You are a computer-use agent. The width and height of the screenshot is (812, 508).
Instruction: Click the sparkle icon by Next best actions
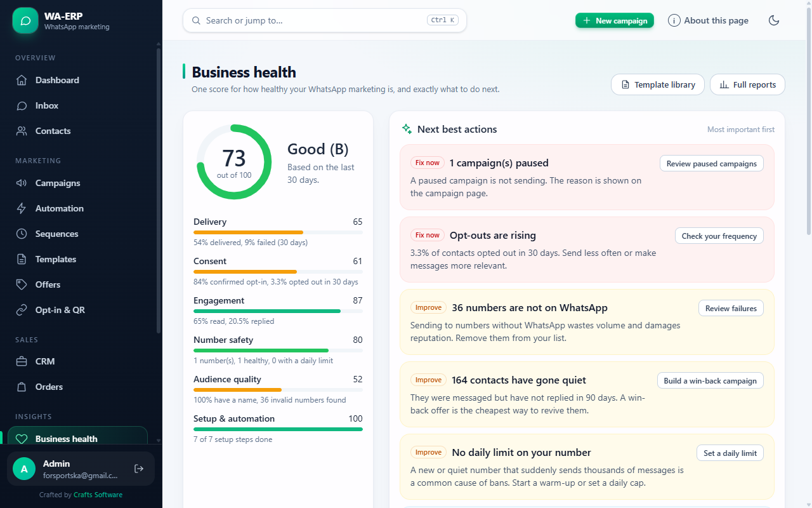pyautogui.click(x=407, y=129)
